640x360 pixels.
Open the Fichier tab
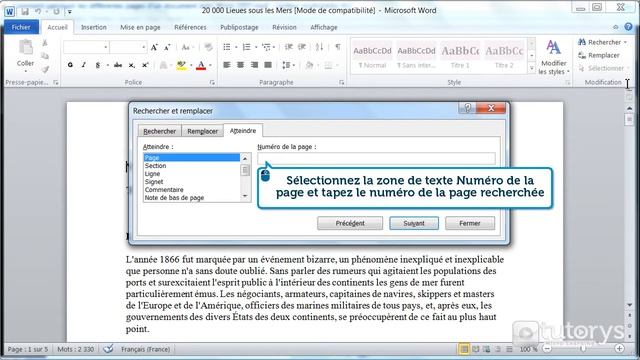pyautogui.click(x=21, y=27)
